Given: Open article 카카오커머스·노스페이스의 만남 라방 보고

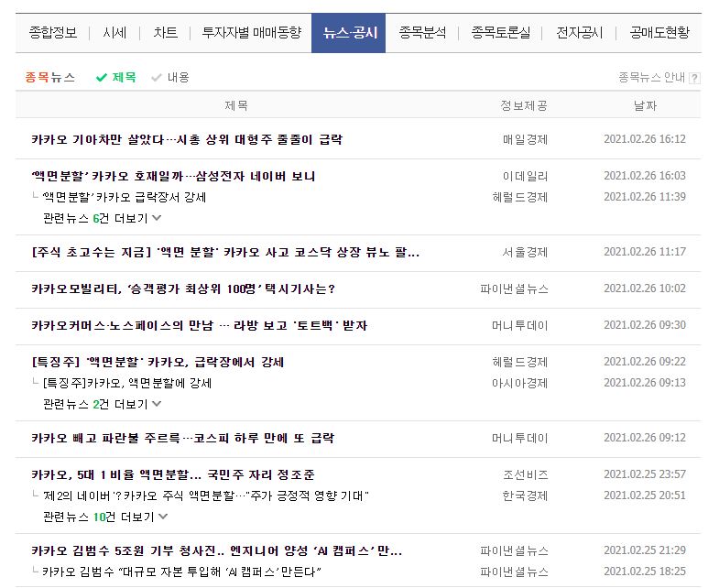Looking at the screenshot, I should pyautogui.click(x=200, y=326).
